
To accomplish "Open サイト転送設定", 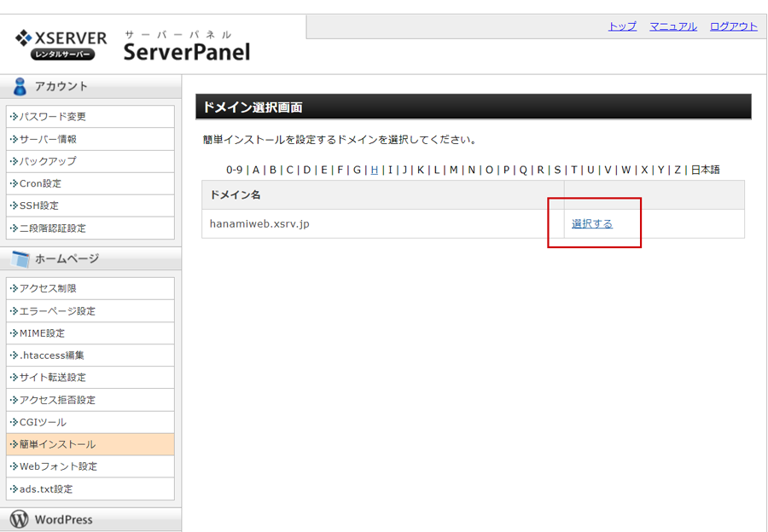I will [90, 378].
